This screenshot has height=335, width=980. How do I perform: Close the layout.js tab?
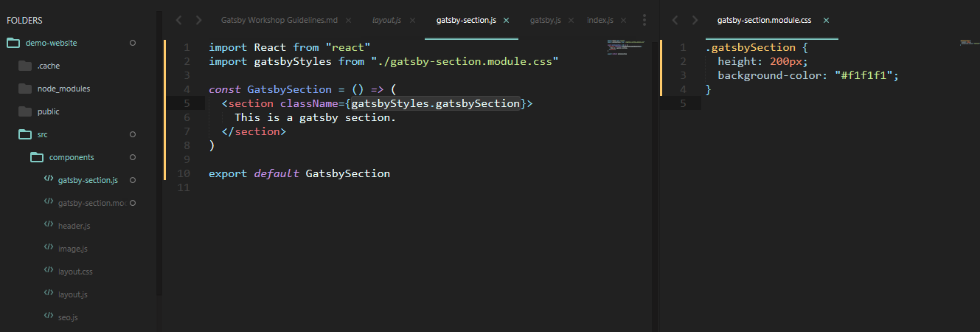(x=412, y=20)
